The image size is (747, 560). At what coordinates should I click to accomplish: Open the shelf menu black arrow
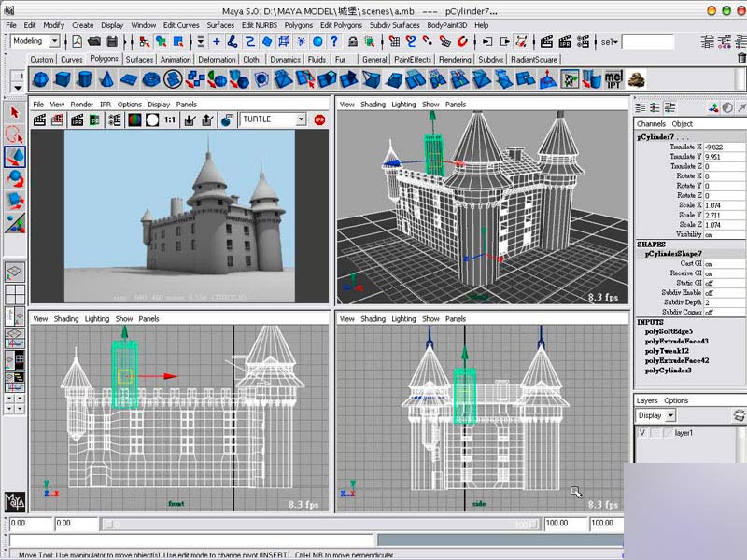coord(18,88)
